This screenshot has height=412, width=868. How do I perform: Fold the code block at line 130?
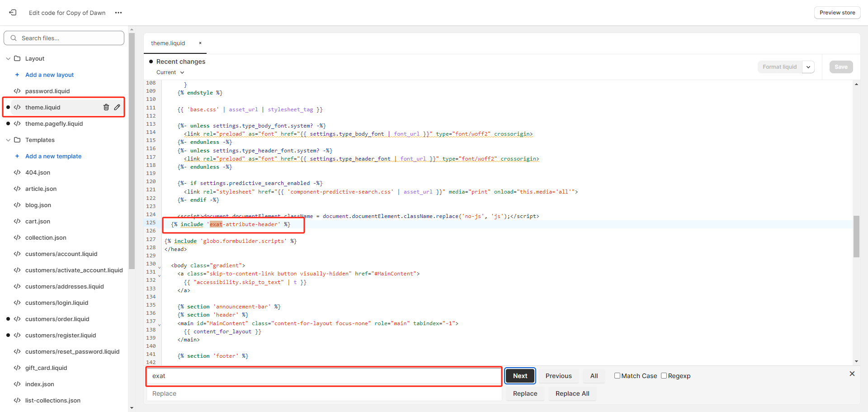pos(159,267)
